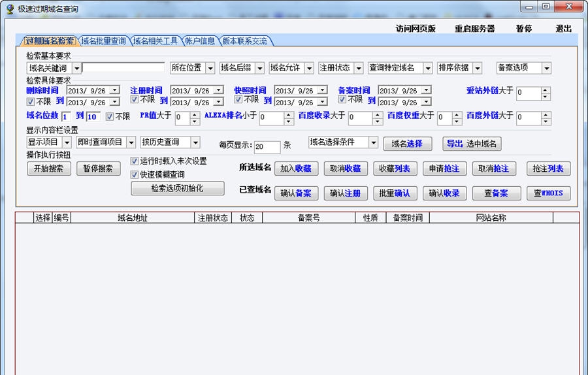Click 暂停搜索 button

98,169
